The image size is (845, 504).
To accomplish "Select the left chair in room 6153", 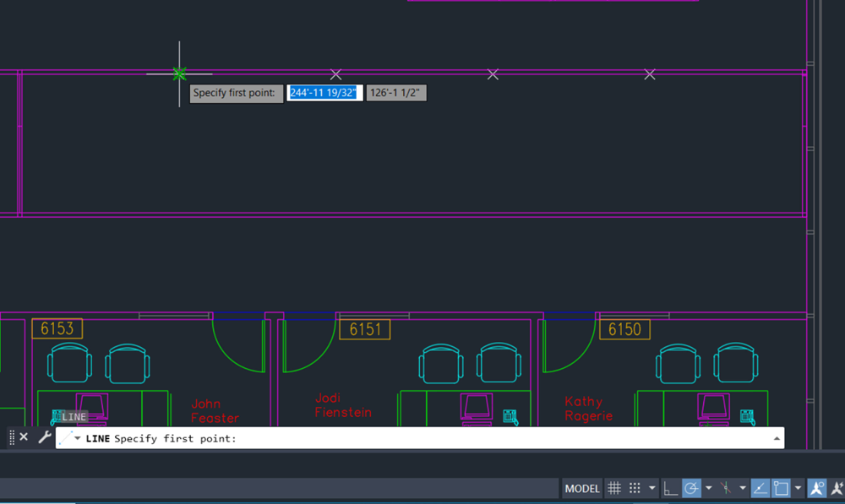I will coord(69,363).
